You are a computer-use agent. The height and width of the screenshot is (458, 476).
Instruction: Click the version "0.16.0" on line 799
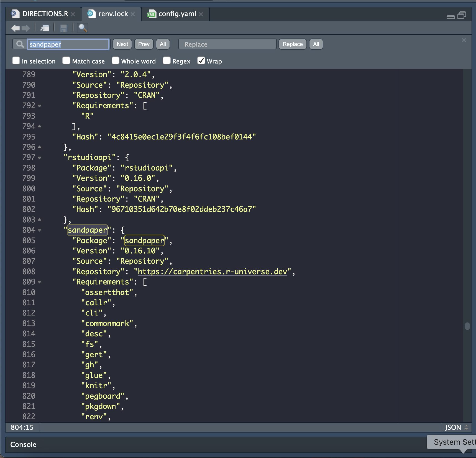tap(138, 178)
